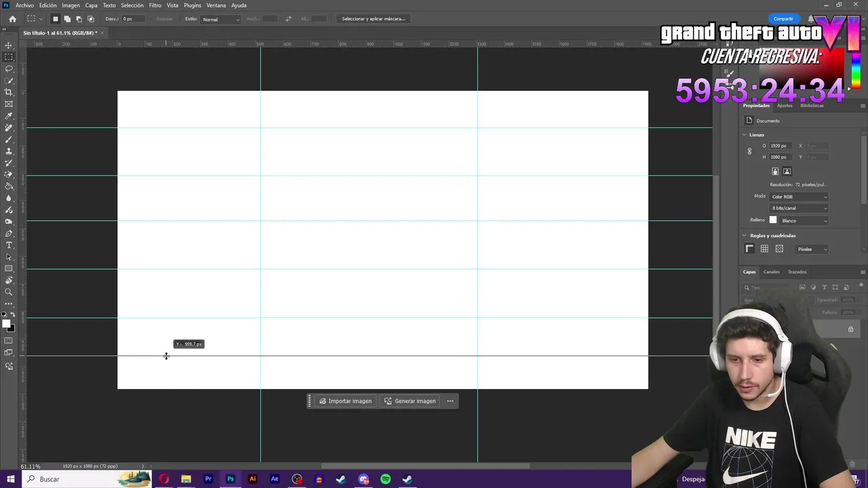Click the Home icon in options bar
This screenshot has height=488, width=868.
(12, 19)
